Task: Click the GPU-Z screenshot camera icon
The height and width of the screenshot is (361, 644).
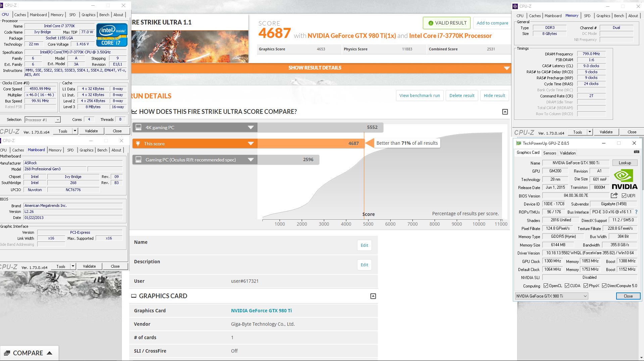Action: click(x=636, y=152)
